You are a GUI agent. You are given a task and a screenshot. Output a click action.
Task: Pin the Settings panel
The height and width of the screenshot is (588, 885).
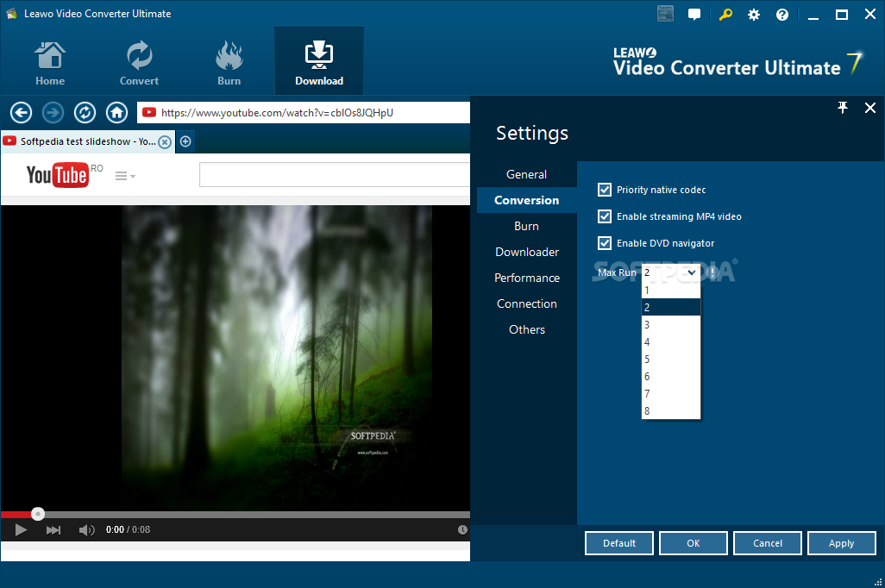(x=843, y=107)
